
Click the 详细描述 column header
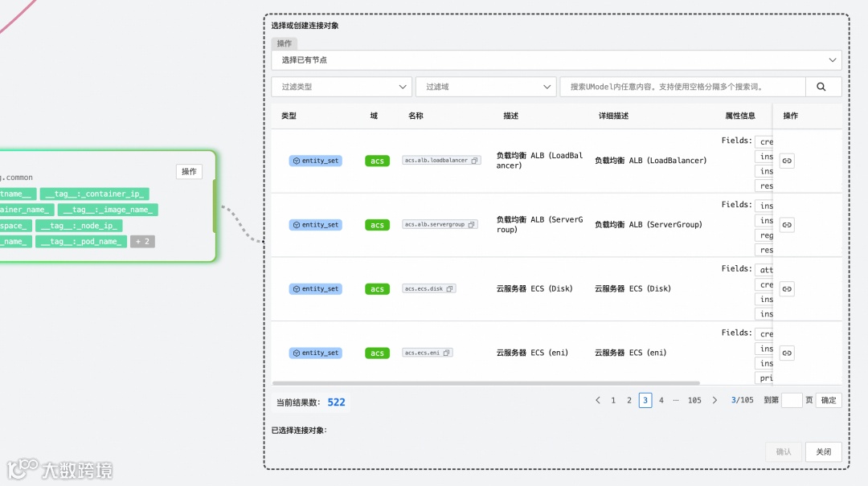(x=613, y=116)
